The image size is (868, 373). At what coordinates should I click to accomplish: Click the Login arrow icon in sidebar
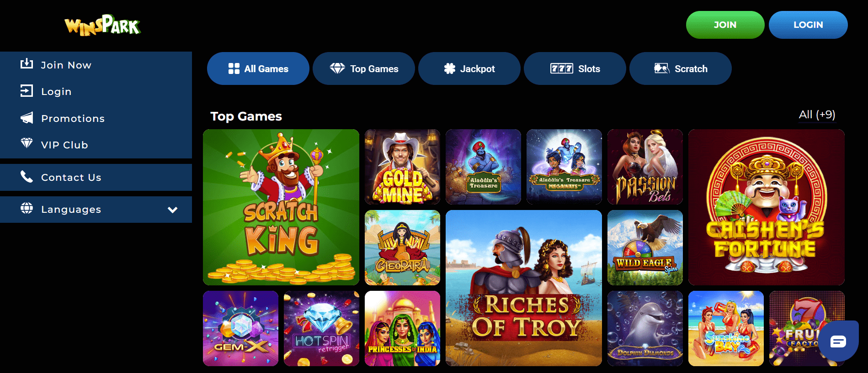pyautogui.click(x=27, y=91)
